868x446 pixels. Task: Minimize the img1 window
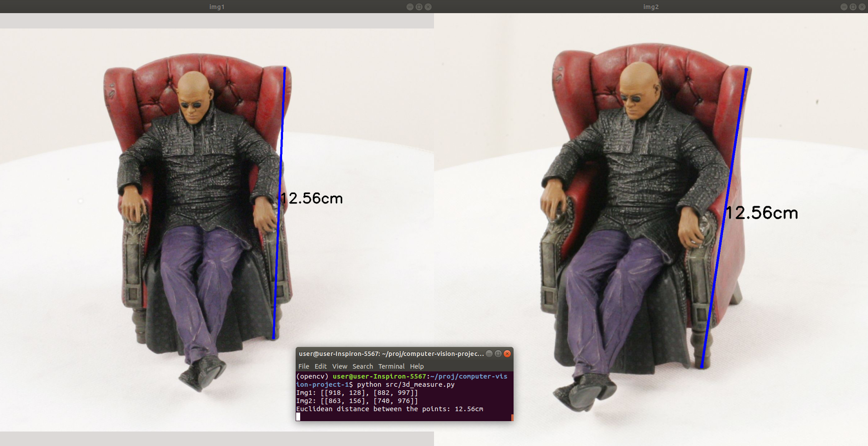click(x=410, y=7)
